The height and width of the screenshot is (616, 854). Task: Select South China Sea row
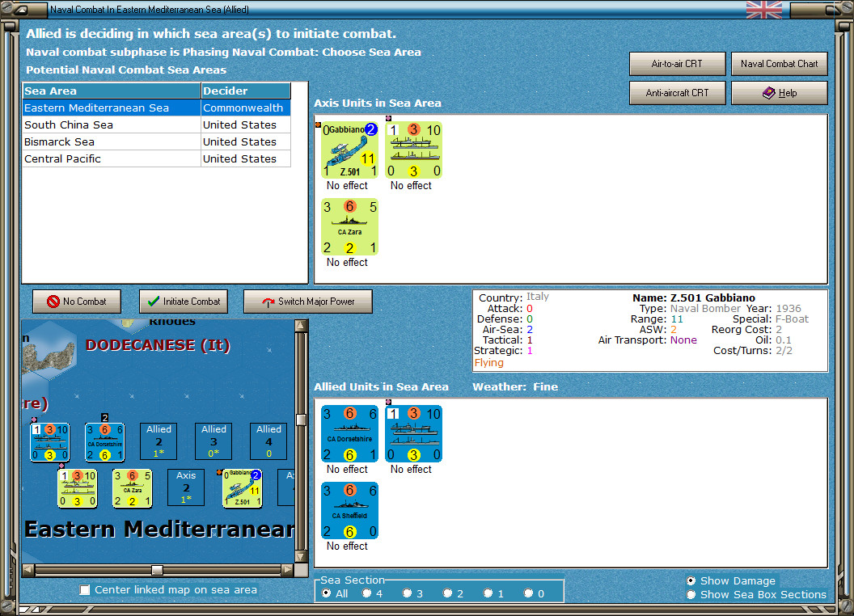pyautogui.click(x=156, y=124)
